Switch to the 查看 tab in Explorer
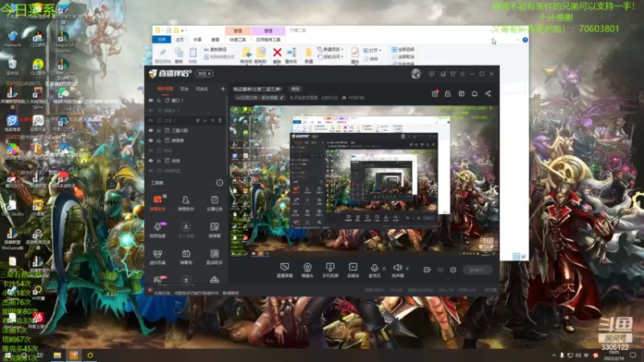 pyautogui.click(x=215, y=39)
